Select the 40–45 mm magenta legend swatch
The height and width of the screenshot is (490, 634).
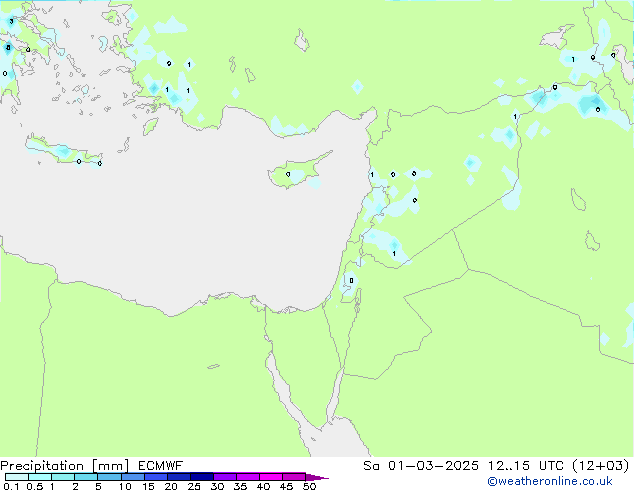pos(271,477)
